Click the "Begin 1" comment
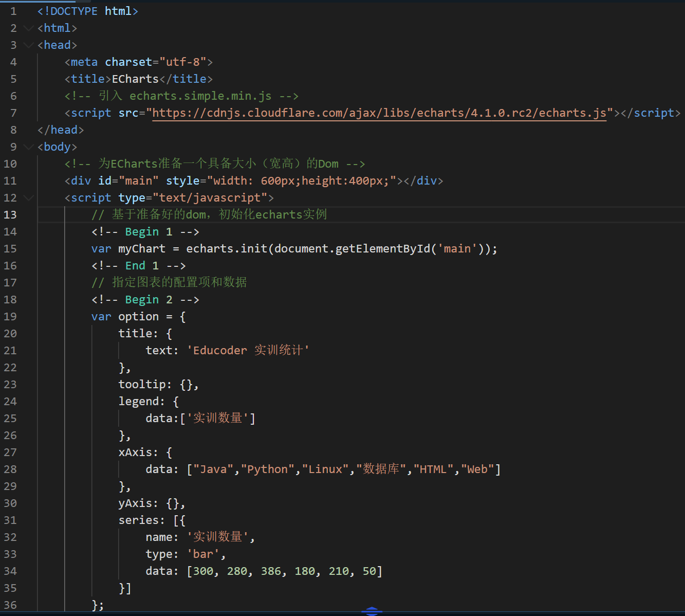The width and height of the screenshot is (685, 616). click(145, 232)
